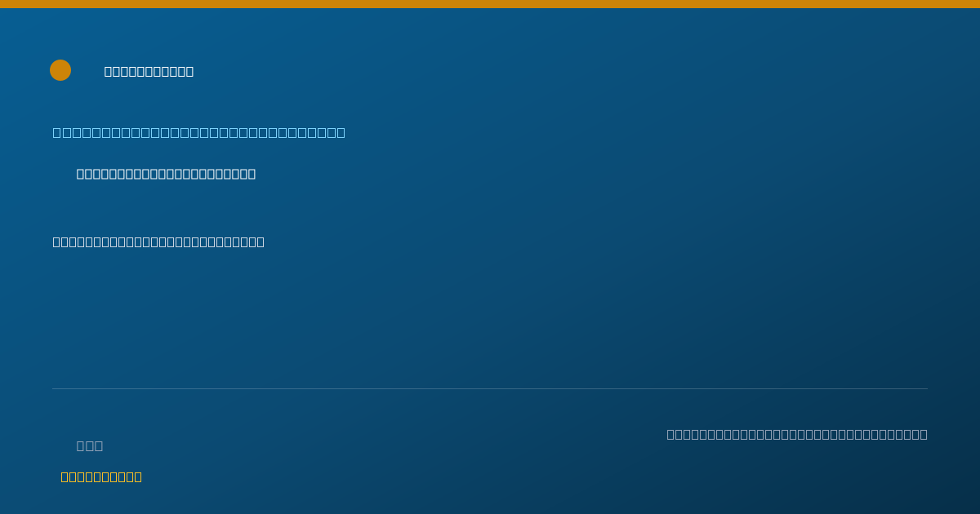Click the indented white subtitle line

click(x=166, y=174)
